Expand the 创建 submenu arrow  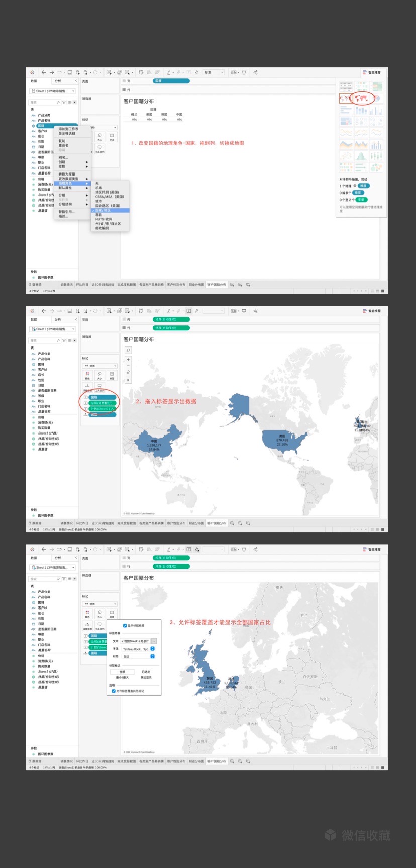click(87, 162)
